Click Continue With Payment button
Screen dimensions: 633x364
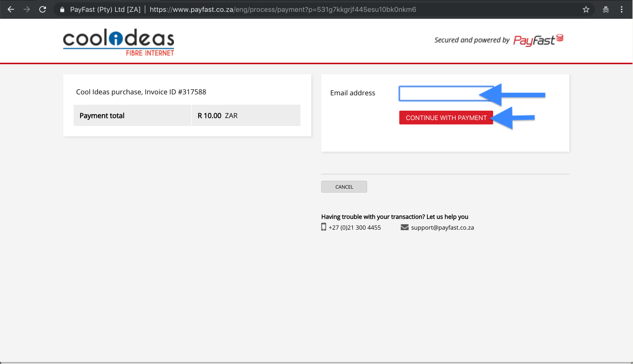tap(446, 118)
